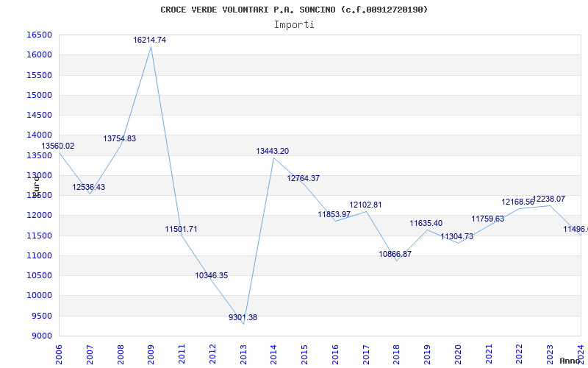Viewport: 588px width, 368px height.
Task: Select the 12536.43 data label
Action: [x=88, y=187]
